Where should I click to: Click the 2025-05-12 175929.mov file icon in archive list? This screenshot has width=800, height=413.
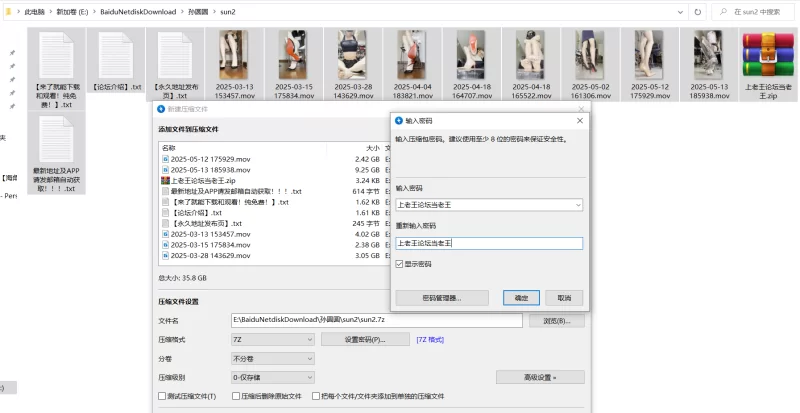(x=165, y=159)
